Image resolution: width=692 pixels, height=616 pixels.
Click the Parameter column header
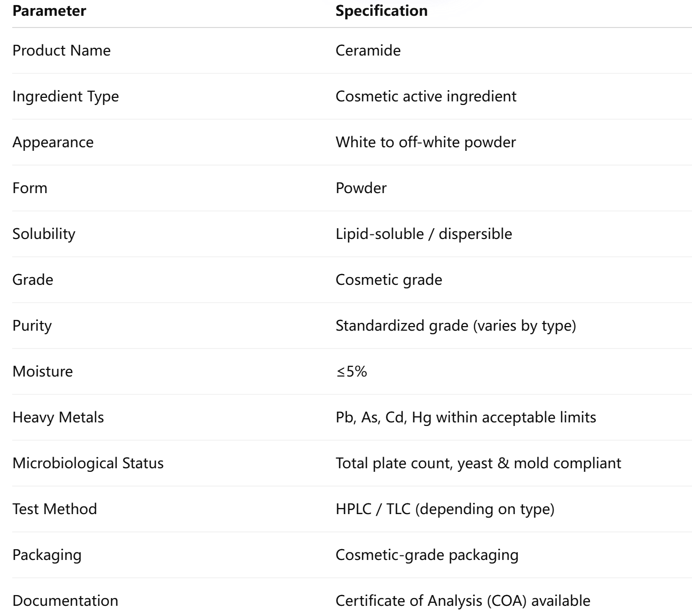coord(49,11)
